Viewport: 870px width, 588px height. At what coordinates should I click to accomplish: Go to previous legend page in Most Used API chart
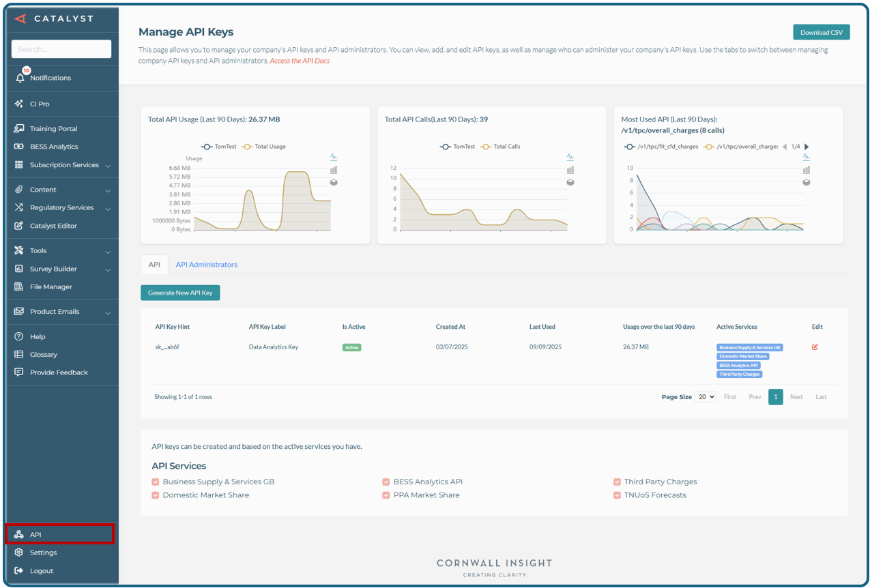[784, 146]
